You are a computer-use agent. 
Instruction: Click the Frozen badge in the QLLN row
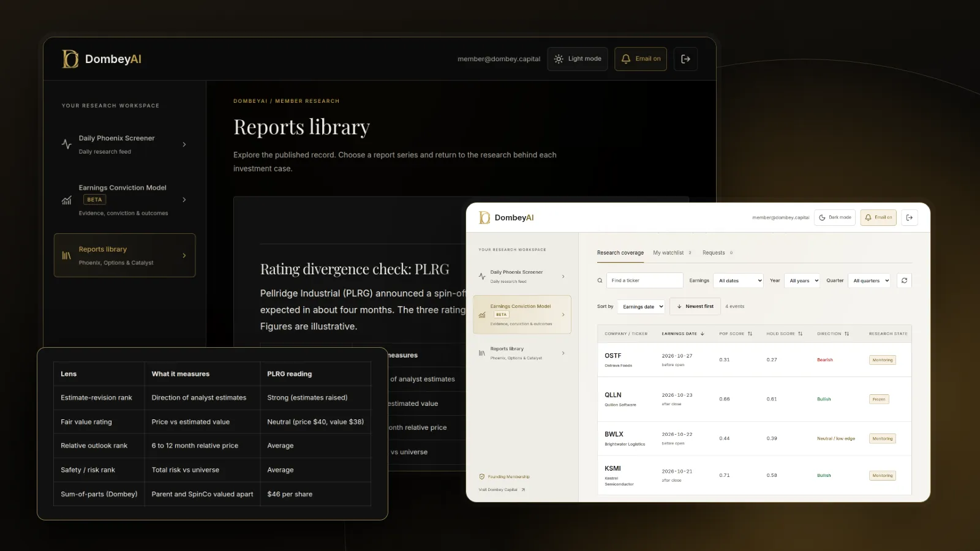[879, 399]
